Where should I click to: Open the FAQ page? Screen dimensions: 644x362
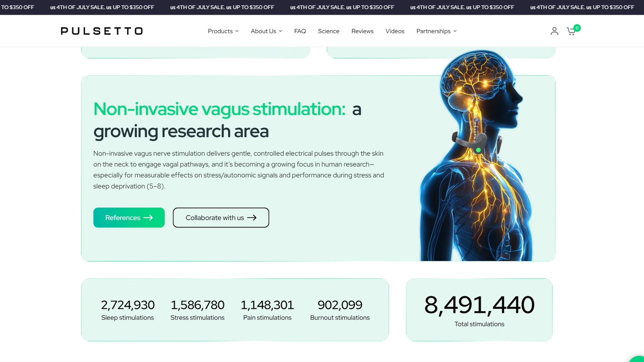click(x=300, y=31)
